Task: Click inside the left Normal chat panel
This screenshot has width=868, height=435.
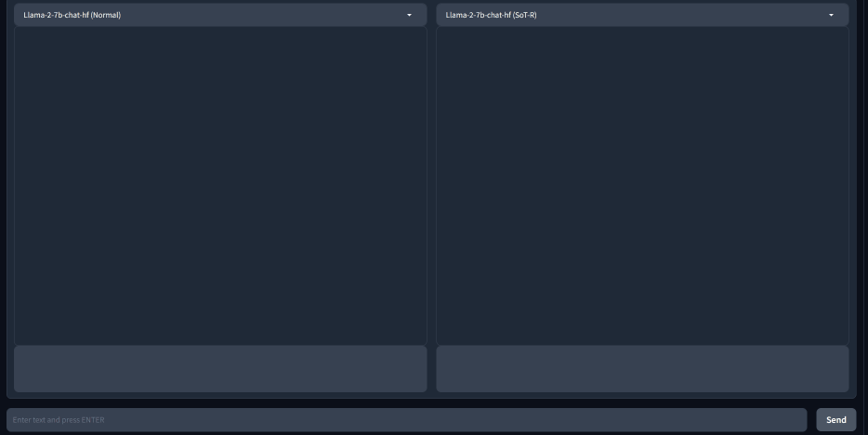Action: 220,186
